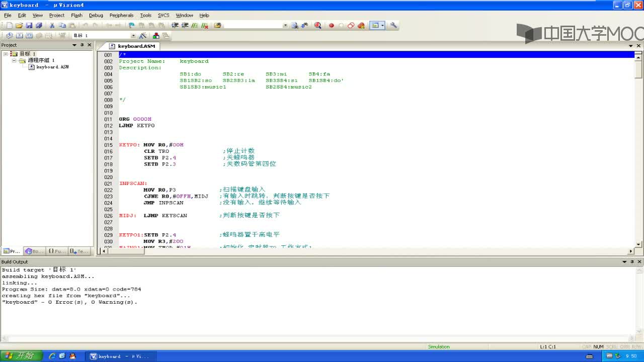644x362 pixels.
Task: Click the keyboard - µVision taskbar button
Action: click(x=120, y=356)
